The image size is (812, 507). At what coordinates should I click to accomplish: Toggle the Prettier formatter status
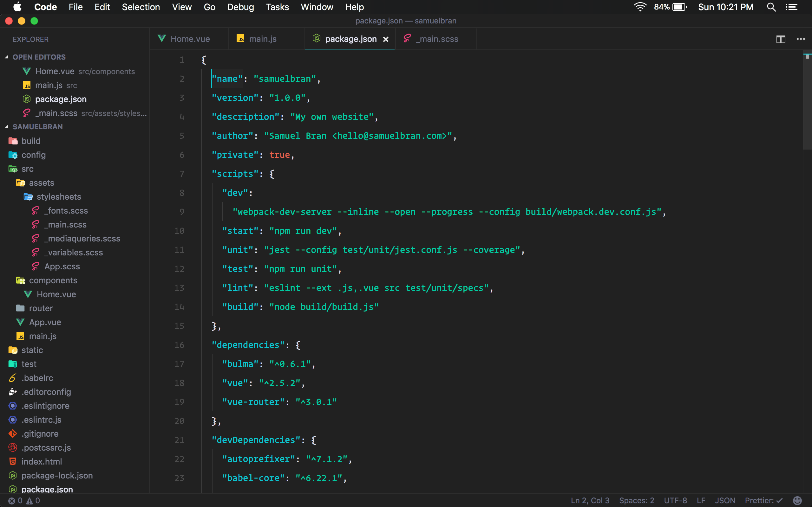763,500
